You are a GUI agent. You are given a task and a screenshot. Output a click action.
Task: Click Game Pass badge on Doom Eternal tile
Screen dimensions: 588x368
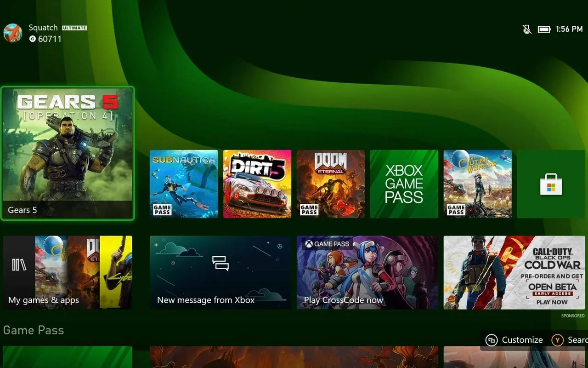pyautogui.click(x=309, y=210)
